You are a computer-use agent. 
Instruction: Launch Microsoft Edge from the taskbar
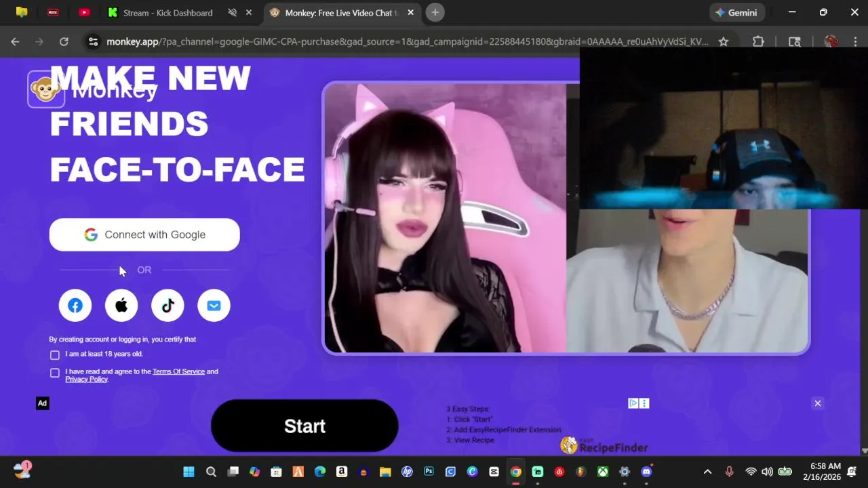pos(320,472)
